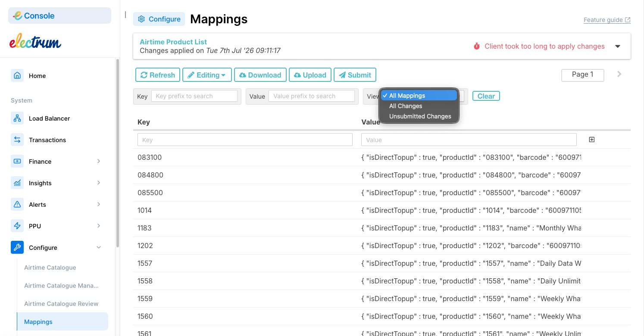The width and height of the screenshot is (644, 336).
Task: Click the Home sidebar icon
Action: (17, 75)
